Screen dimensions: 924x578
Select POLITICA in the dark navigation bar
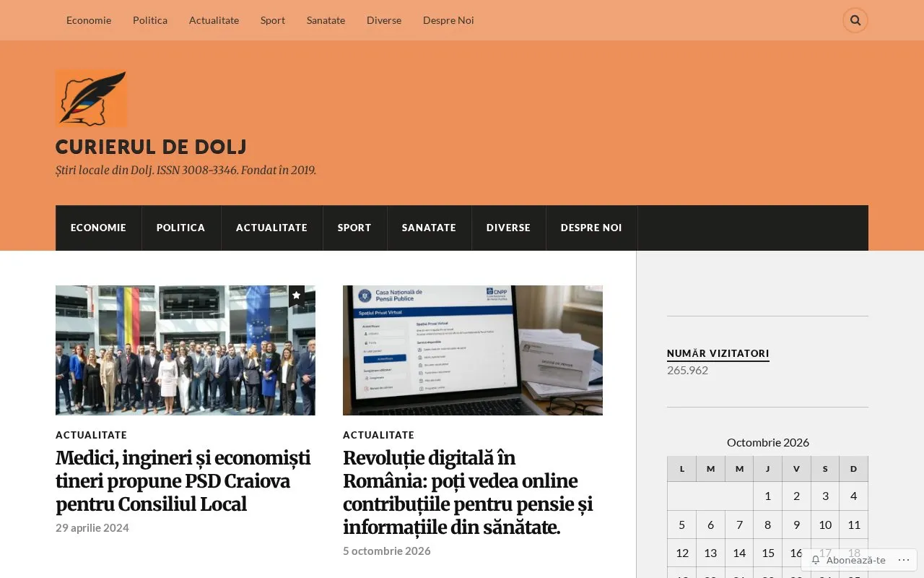coord(181,228)
